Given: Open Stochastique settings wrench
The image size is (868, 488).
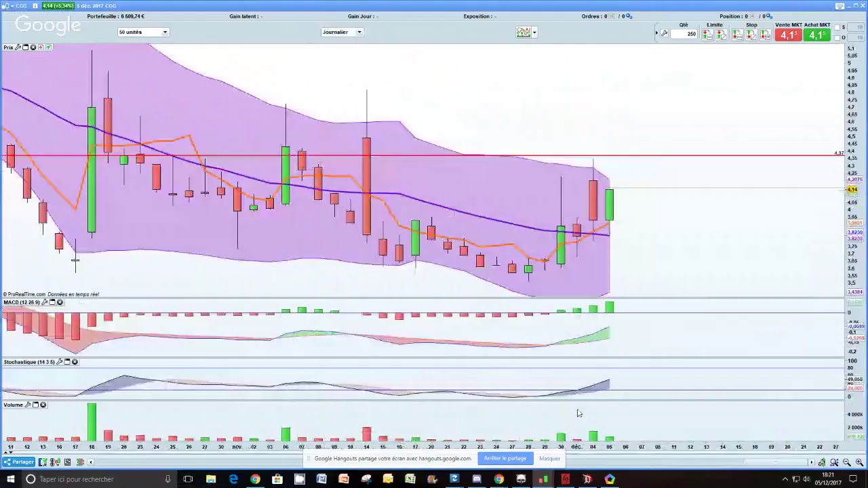Looking at the screenshot, I should 59,362.
